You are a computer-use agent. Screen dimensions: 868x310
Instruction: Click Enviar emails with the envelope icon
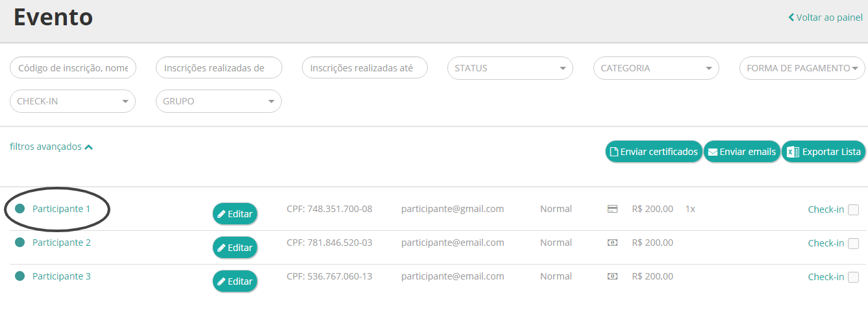[x=742, y=152]
